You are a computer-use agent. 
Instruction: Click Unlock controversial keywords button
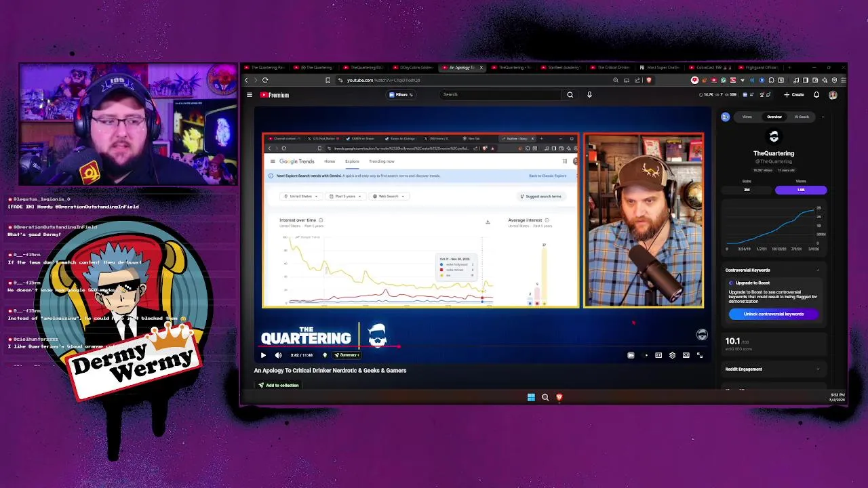(774, 314)
